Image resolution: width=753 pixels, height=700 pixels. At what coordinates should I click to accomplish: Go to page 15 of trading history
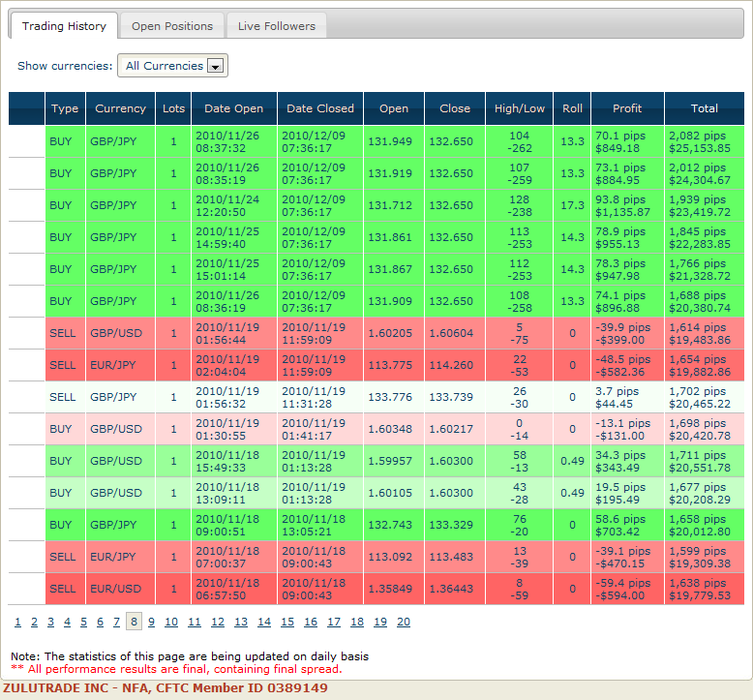coord(287,622)
